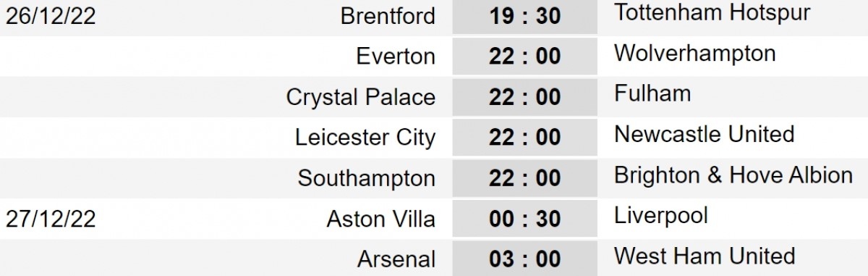Click the Brentford team name
868x276 pixels.
click(x=388, y=17)
